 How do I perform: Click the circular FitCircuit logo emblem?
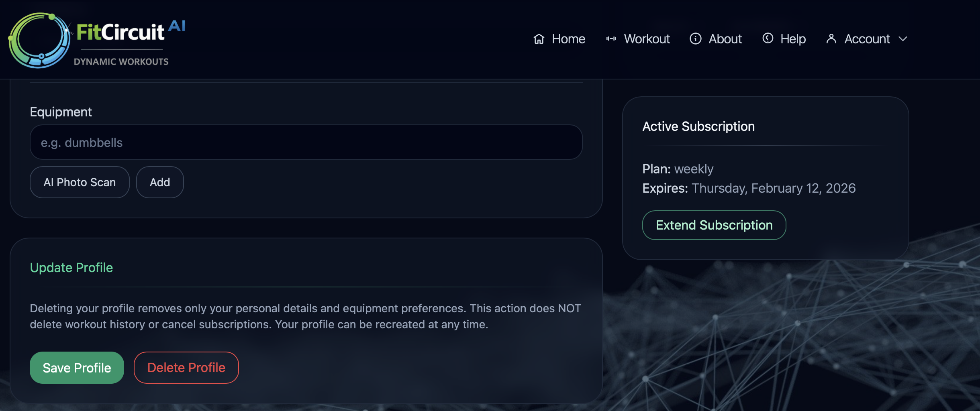pos(39,41)
